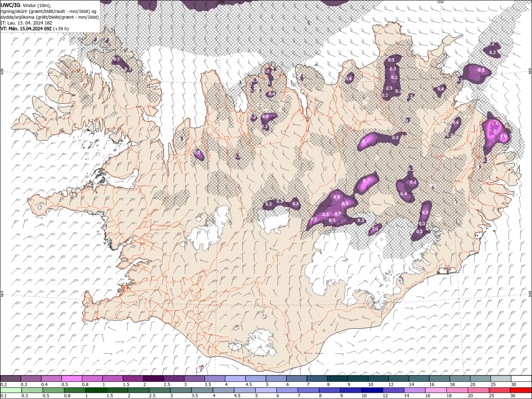Click the upper legend swatch between 18 and 20

[x=460, y=379]
